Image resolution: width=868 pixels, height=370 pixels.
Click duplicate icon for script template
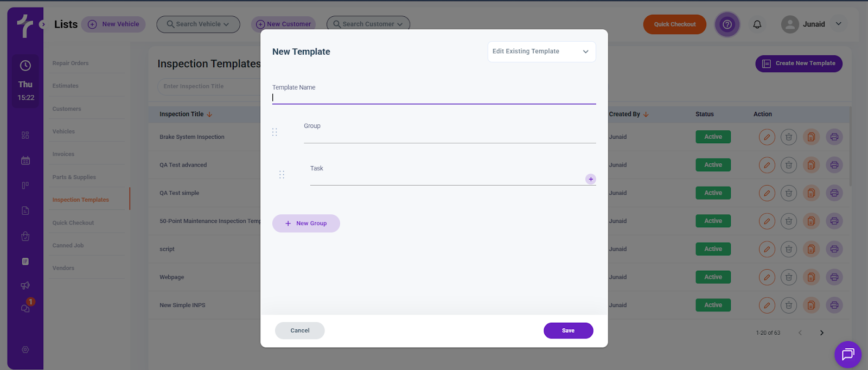tap(811, 249)
